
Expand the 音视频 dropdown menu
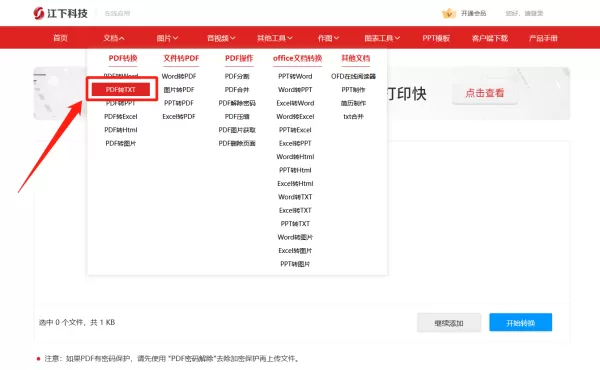pyautogui.click(x=221, y=38)
